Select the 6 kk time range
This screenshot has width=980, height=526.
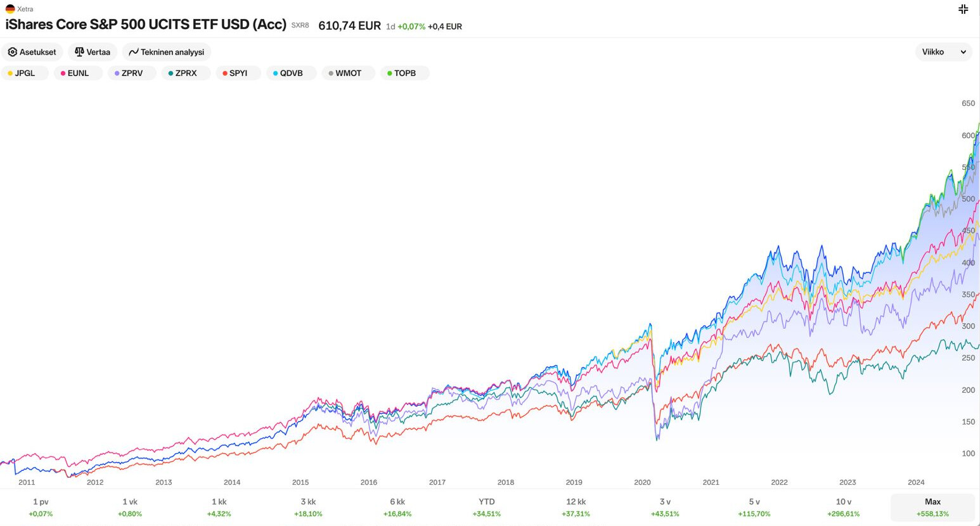coord(397,507)
